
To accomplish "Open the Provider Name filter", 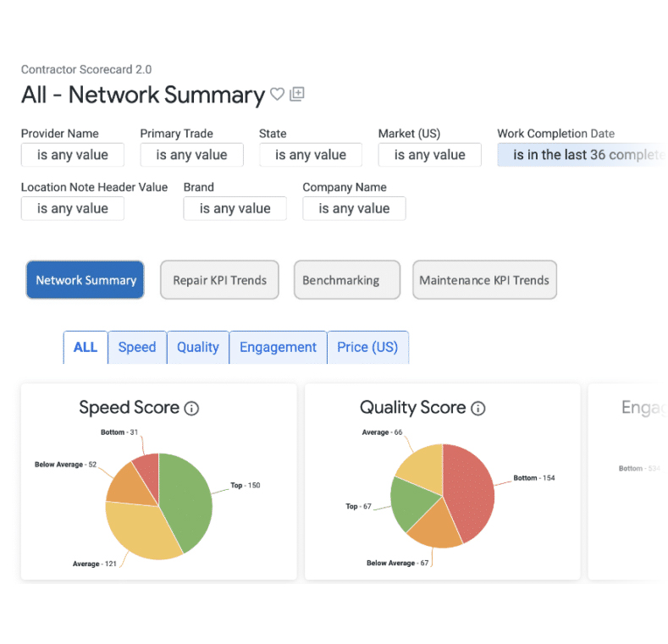I will coord(73,155).
